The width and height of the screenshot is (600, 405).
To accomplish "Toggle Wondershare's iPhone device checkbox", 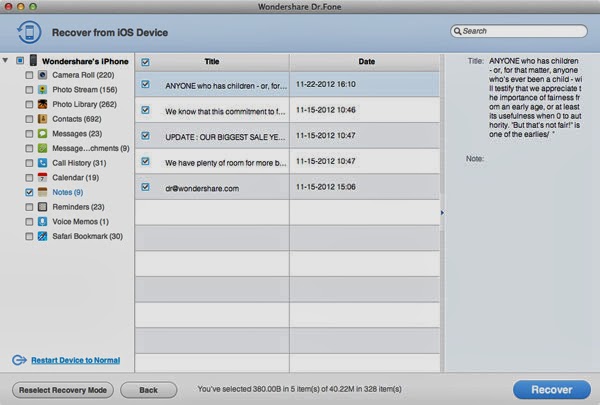I will pos(20,60).
